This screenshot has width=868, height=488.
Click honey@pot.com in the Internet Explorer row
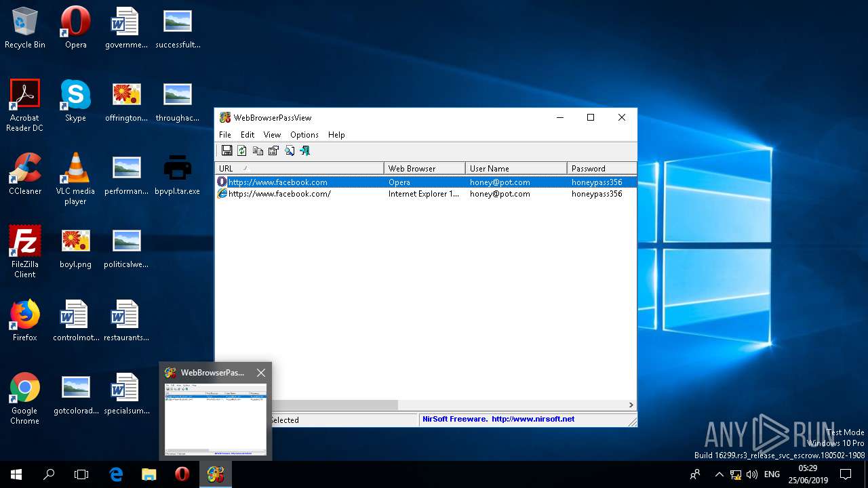[x=500, y=194]
